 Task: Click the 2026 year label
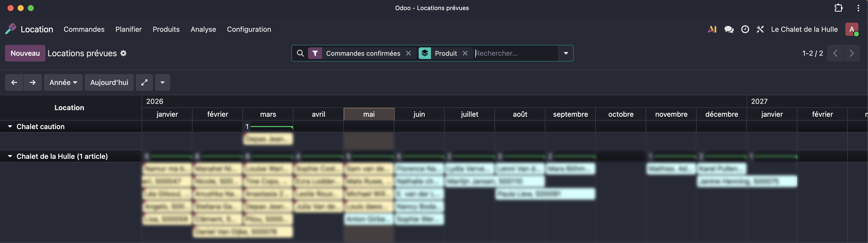(155, 101)
